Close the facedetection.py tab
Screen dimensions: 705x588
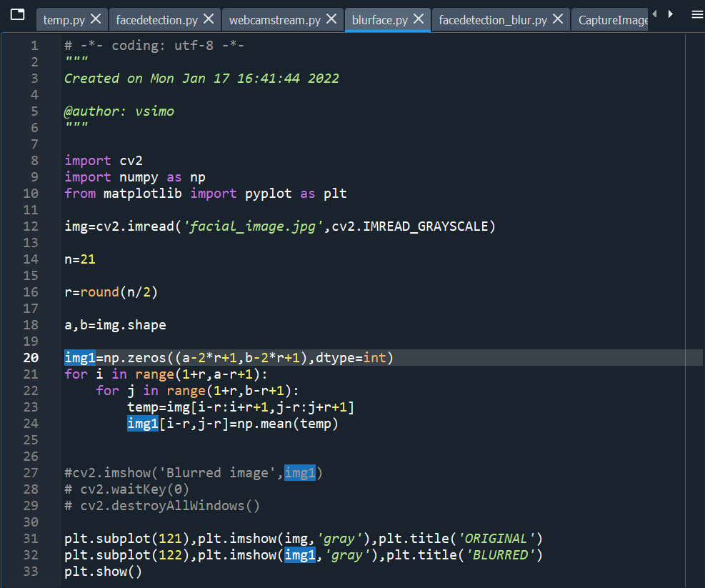coord(209,19)
